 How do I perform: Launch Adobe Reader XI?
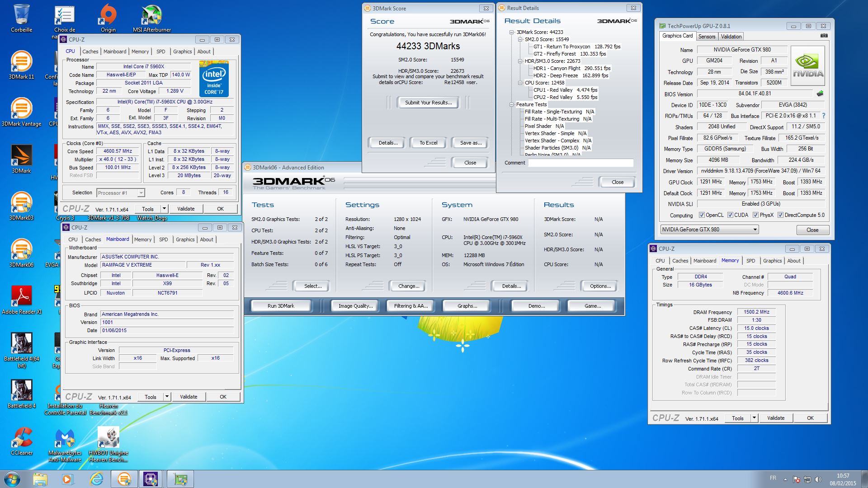(x=21, y=300)
